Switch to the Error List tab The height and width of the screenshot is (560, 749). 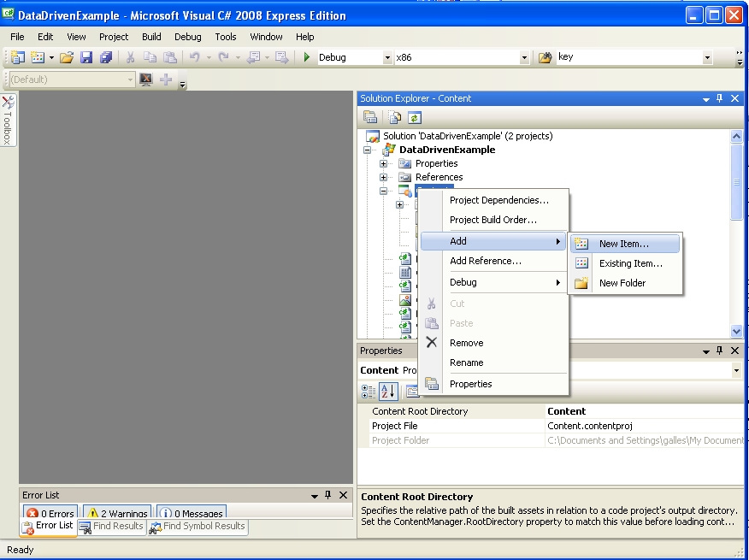pos(48,526)
